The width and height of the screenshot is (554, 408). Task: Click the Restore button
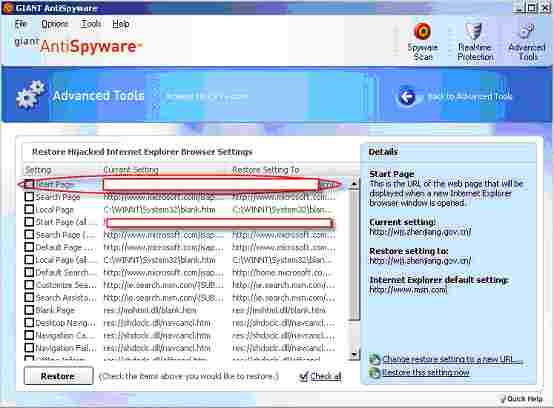point(58,376)
